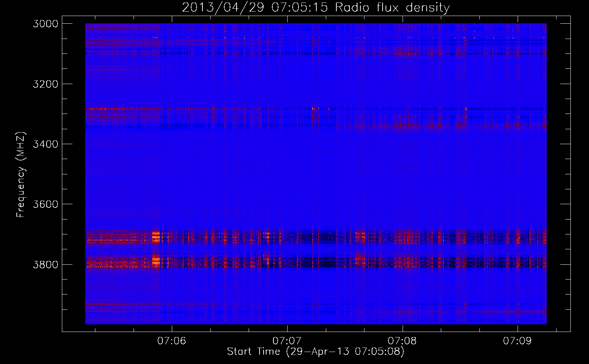Click the 07:06 time tick label

point(171,341)
